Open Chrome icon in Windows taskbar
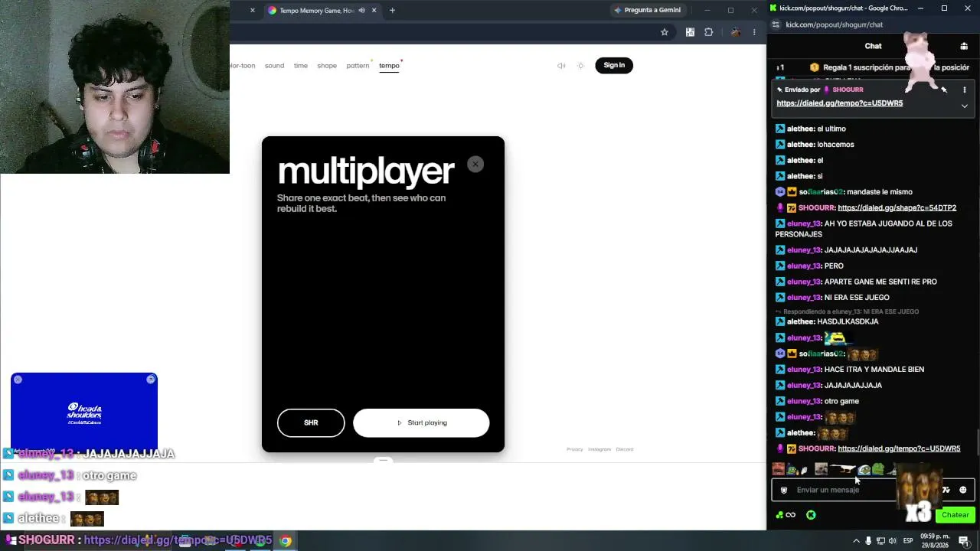The width and height of the screenshot is (980, 551). [285, 541]
